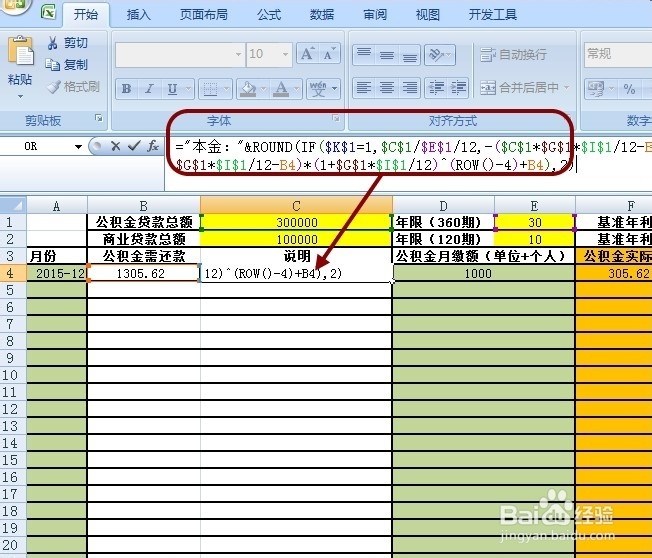
Task: Click the Select All corner button
Action: [x=13, y=205]
